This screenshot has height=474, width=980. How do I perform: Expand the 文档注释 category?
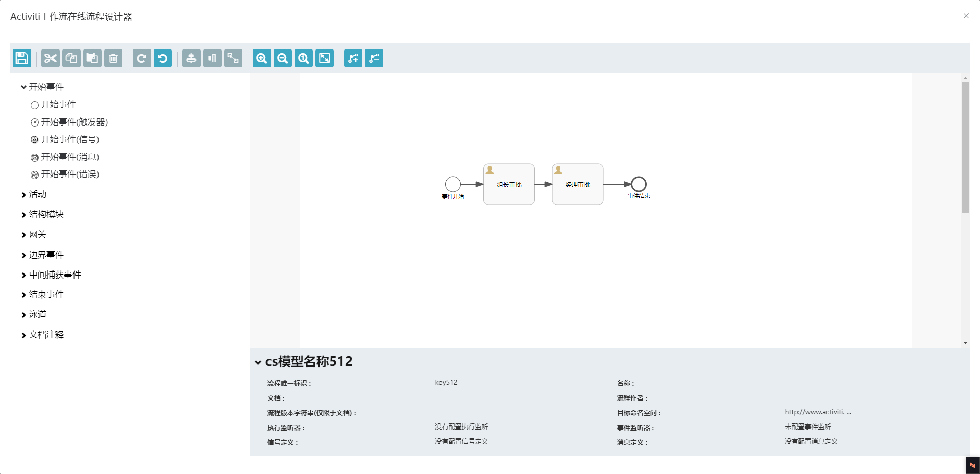tap(42, 335)
